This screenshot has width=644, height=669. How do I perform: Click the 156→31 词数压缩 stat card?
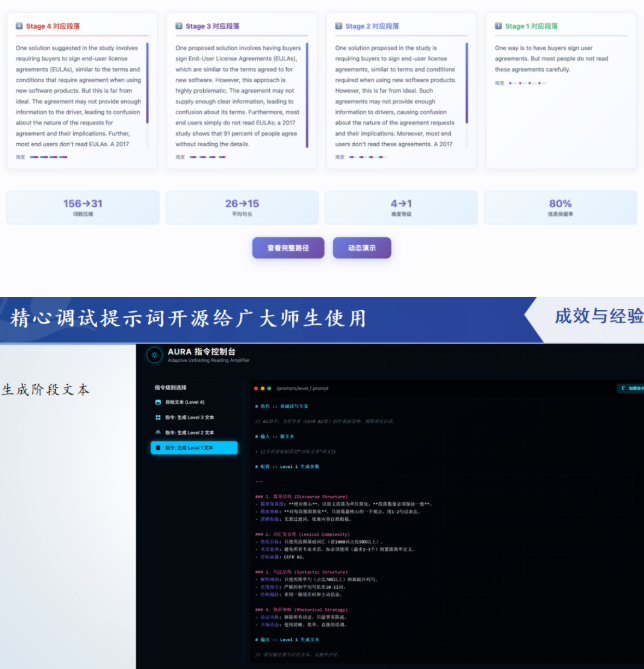click(82, 208)
